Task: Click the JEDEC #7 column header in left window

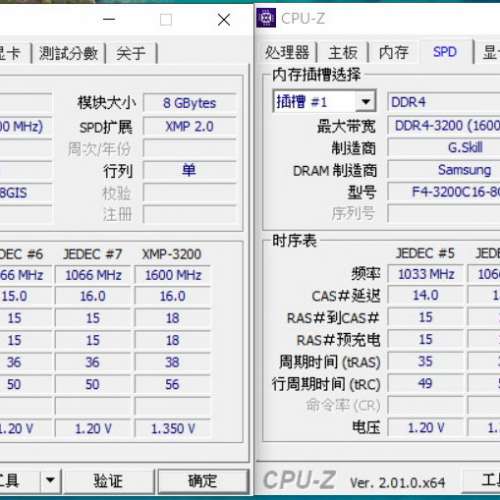Action: (93, 254)
